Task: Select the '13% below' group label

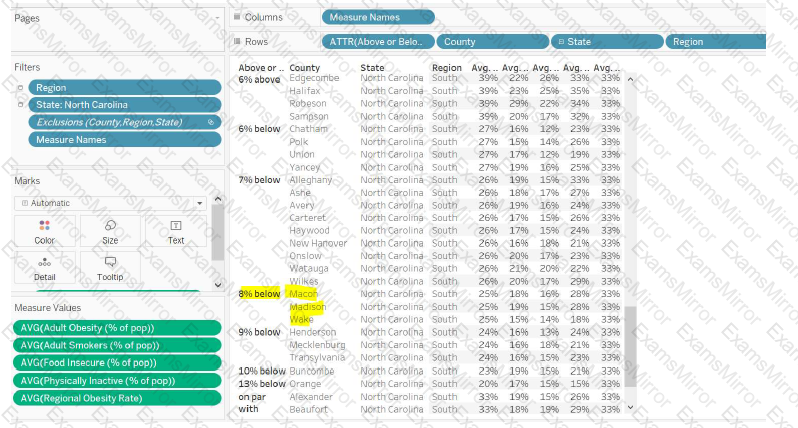Action: click(262, 384)
